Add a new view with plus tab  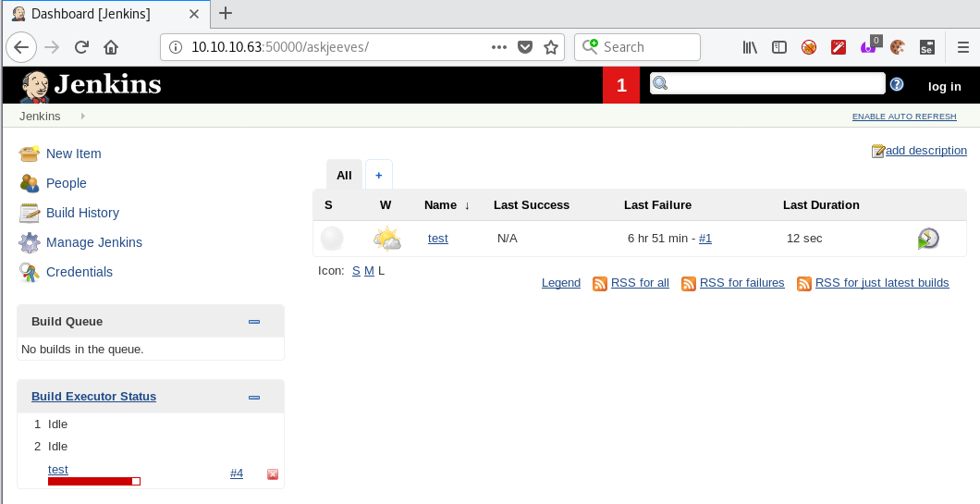[x=378, y=175]
